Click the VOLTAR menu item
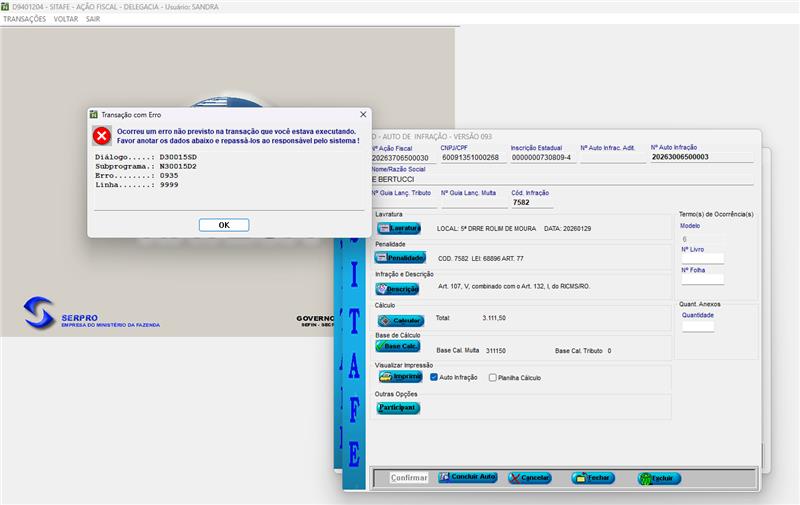This screenshot has height=505, width=800. pyautogui.click(x=65, y=19)
